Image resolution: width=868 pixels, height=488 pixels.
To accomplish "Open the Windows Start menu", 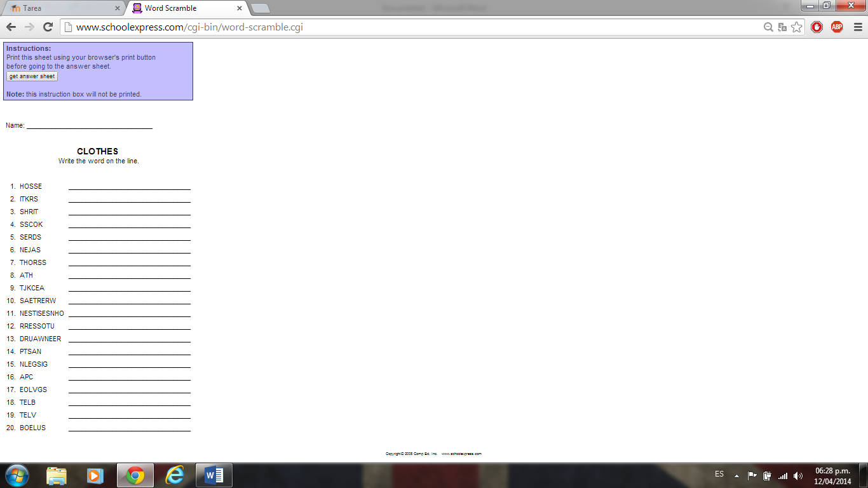I will pyautogui.click(x=17, y=475).
